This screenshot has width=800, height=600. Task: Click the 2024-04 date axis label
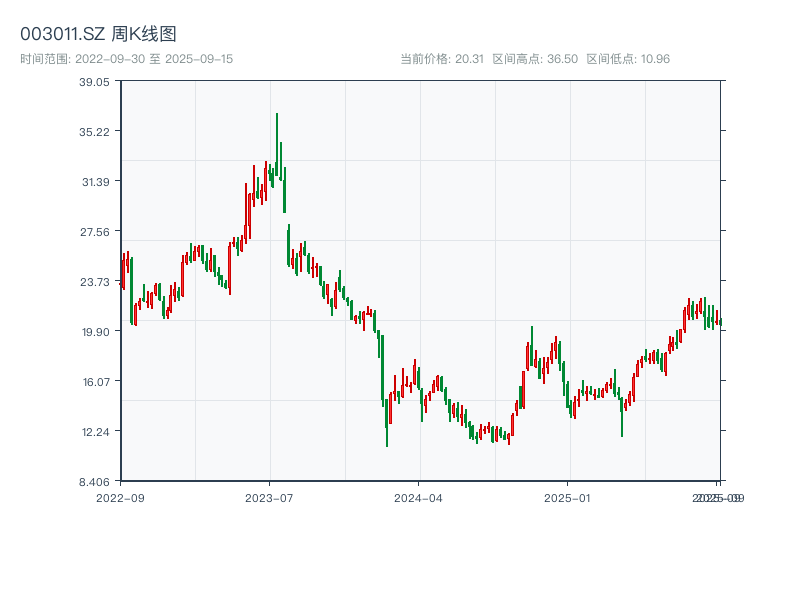(419, 497)
